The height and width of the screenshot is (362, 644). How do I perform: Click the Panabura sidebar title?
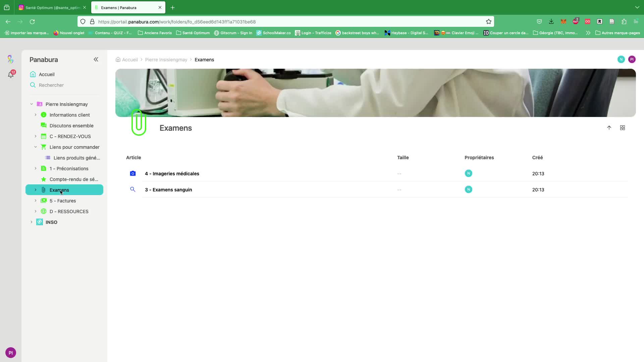[44, 60]
